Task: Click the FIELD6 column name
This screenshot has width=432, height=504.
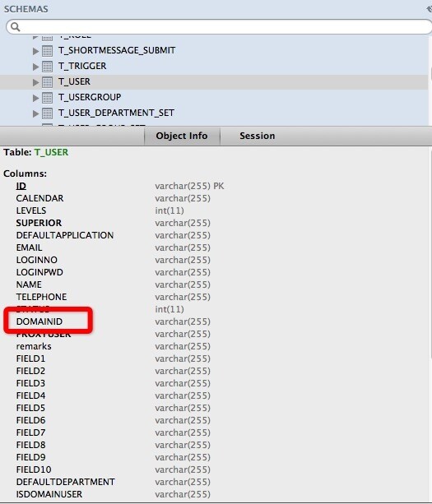Action: click(x=30, y=420)
